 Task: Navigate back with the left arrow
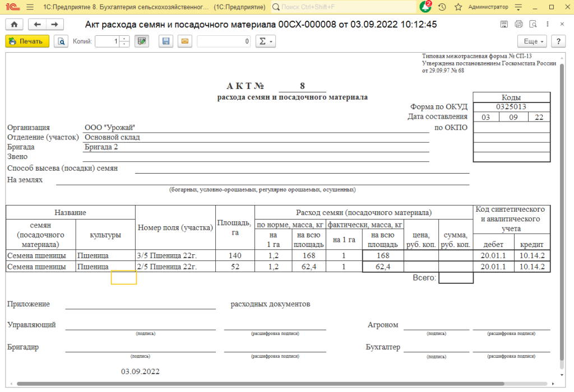click(38, 25)
